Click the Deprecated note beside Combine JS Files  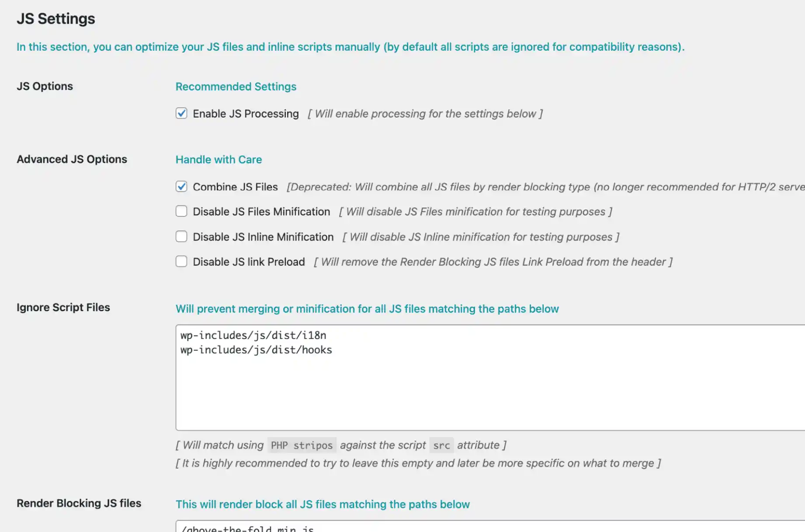[524, 187]
